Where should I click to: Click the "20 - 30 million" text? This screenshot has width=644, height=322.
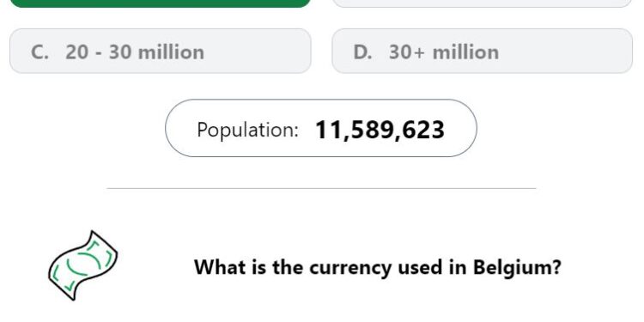[135, 52]
